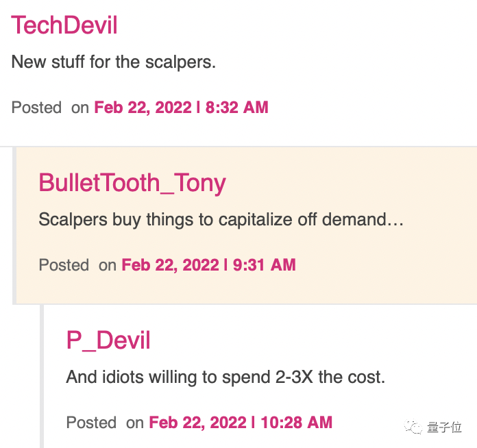Click the "New stuff for the scalpers." comment text
The image size is (477, 448).
click(114, 62)
